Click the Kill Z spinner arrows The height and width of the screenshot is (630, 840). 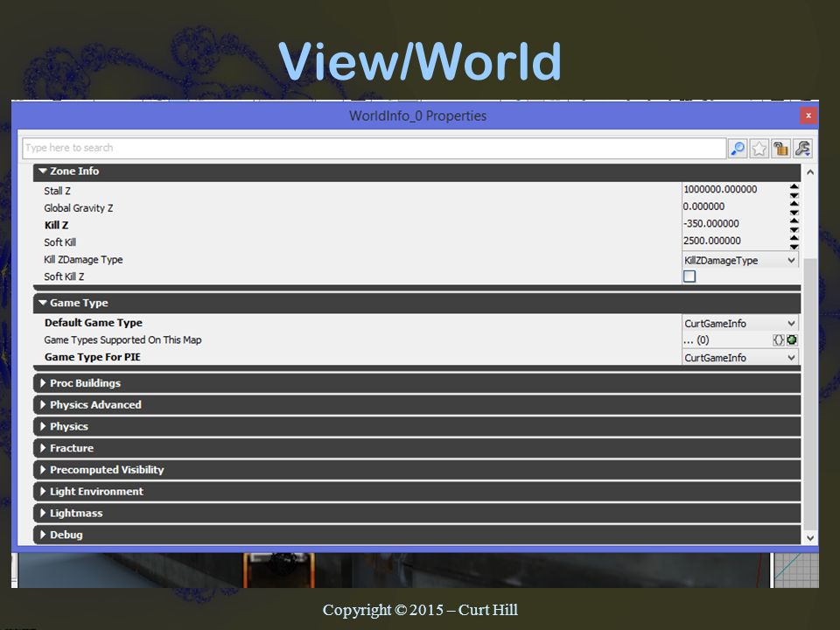click(x=794, y=224)
